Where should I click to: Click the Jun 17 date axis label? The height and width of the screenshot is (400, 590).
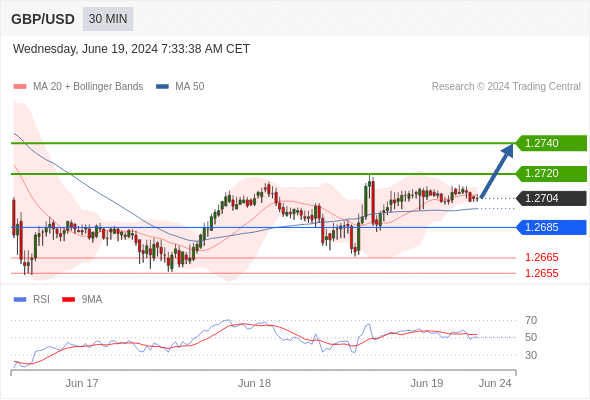coord(82,383)
